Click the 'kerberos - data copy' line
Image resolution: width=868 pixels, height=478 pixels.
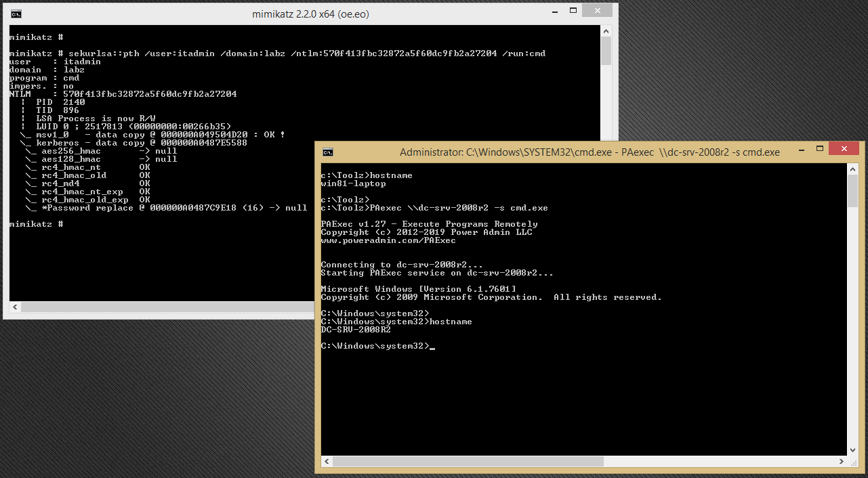coord(133,143)
